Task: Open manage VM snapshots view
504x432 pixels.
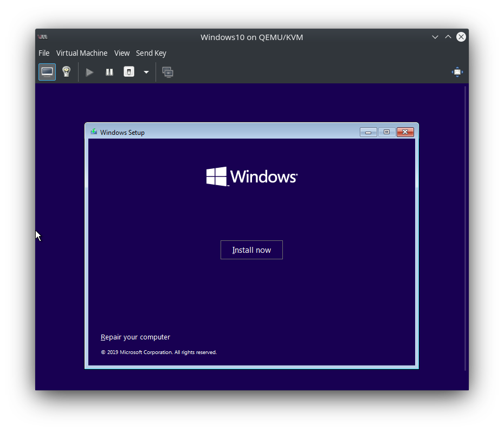Action: tap(168, 72)
